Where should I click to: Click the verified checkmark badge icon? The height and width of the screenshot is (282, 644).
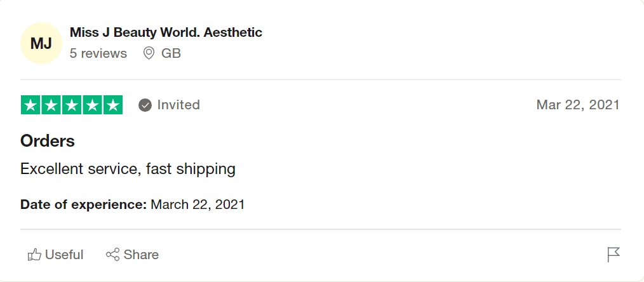[145, 105]
